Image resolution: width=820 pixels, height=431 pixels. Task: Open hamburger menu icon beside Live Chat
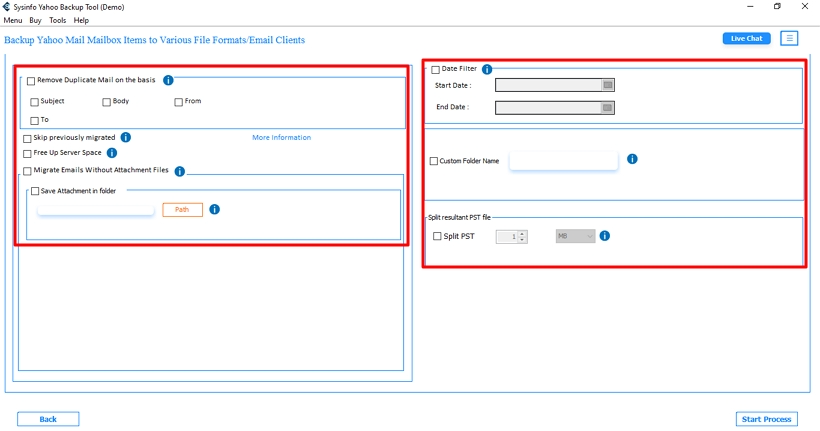[789, 38]
